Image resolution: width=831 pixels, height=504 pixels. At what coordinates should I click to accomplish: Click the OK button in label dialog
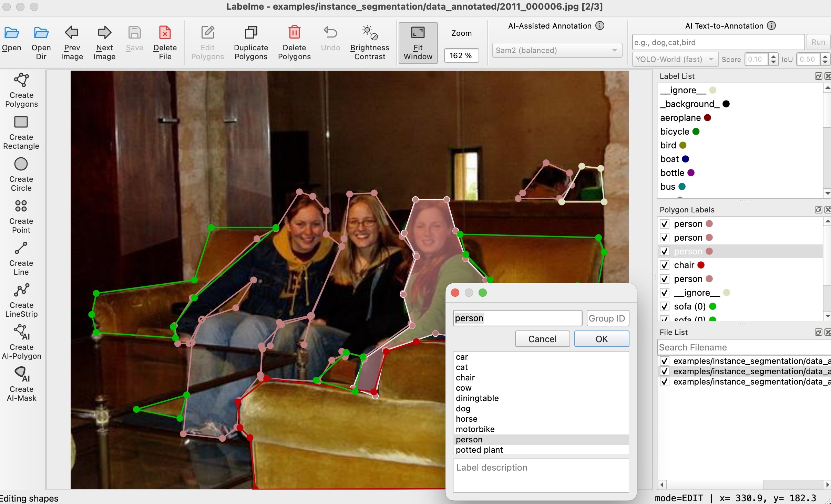coord(601,339)
